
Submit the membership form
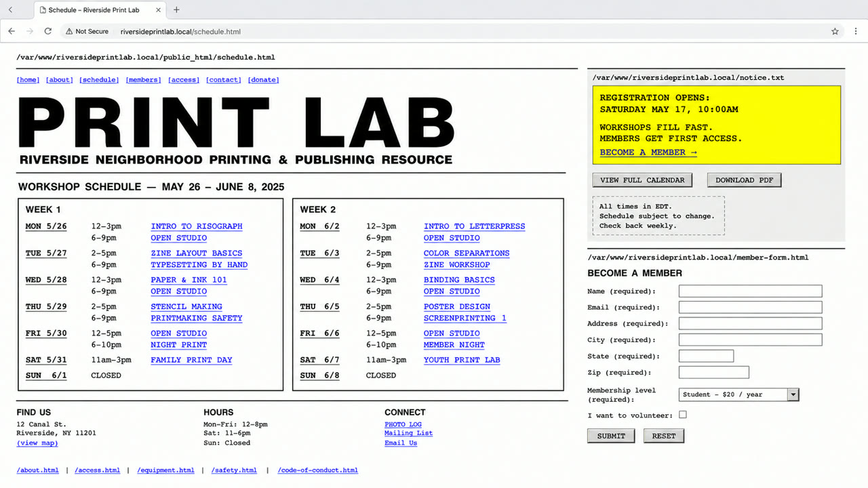tap(611, 436)
